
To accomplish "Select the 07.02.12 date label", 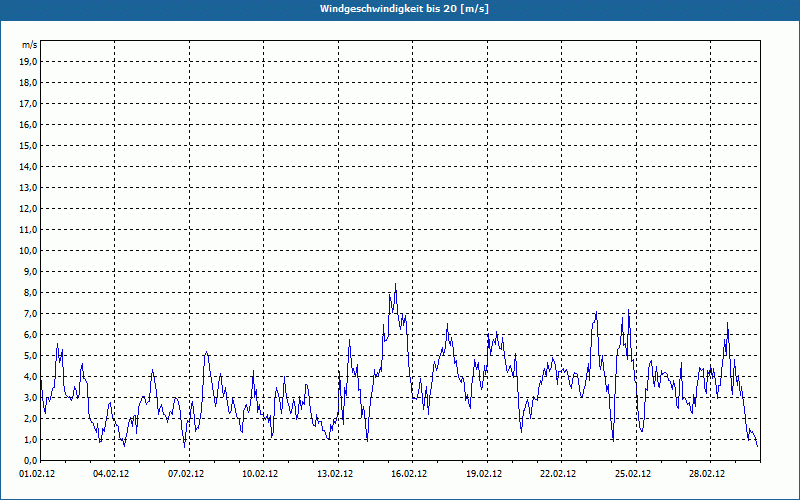I will click(x=186, y=474).
